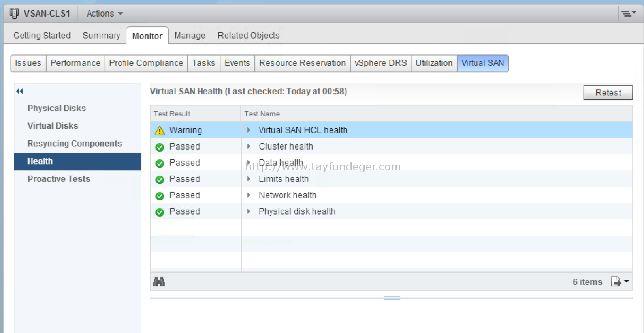Viewport: 644px width, 333px height.
Task: Click the VSAN-CLS1 title text
Action: [x=47, y=13]
